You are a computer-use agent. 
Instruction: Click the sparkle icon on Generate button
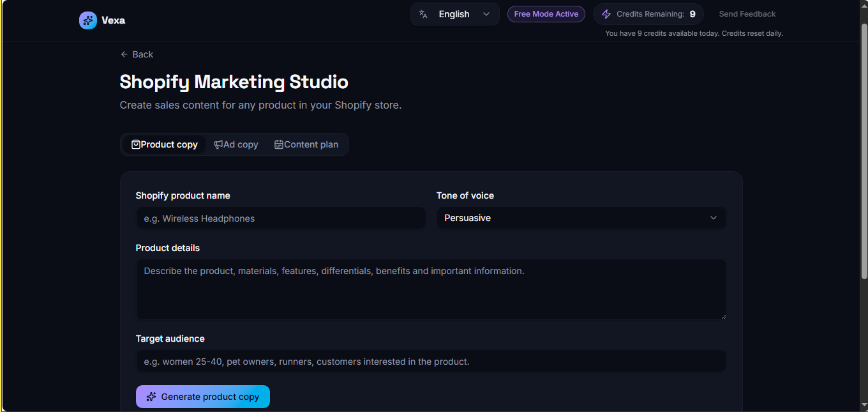coord(151,397)
